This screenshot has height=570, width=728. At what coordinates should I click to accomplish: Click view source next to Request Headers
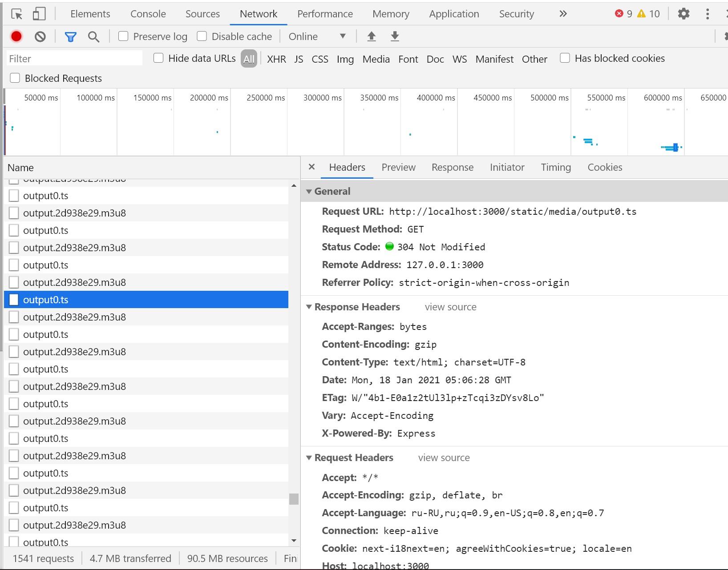(x=444, y=458)
